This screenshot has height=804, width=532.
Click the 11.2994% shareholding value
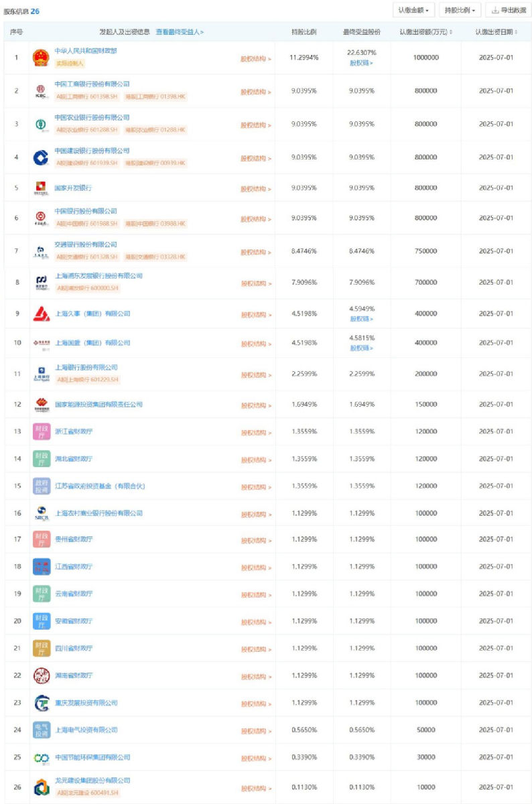click(304, 58)
